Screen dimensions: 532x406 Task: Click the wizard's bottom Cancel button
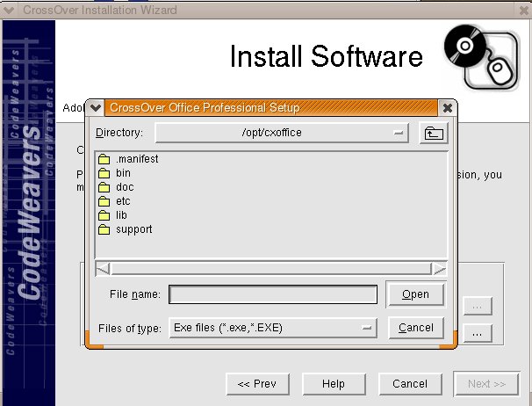click(x=410, y=384)
